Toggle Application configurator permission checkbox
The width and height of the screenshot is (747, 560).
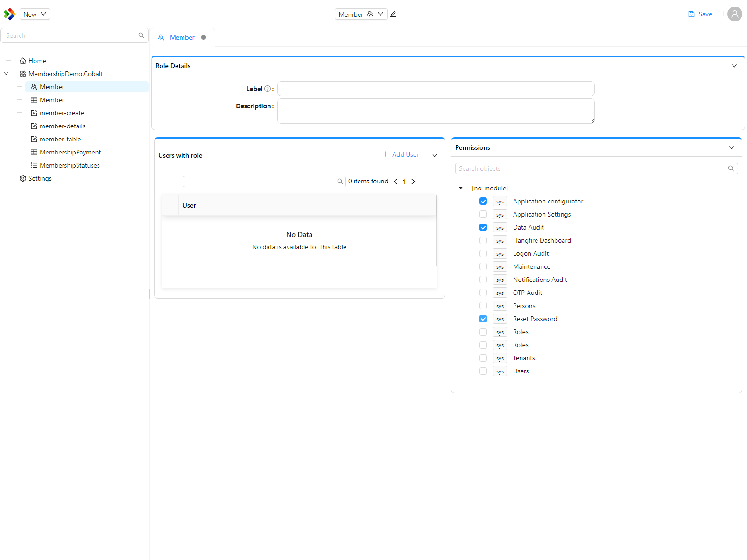[483, 201]
